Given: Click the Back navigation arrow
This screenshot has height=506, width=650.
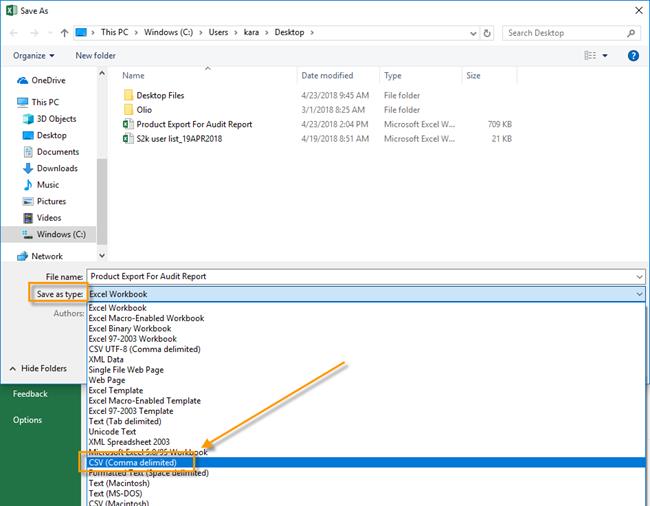Looking at the screenshot, I should (x=16, y=33).
